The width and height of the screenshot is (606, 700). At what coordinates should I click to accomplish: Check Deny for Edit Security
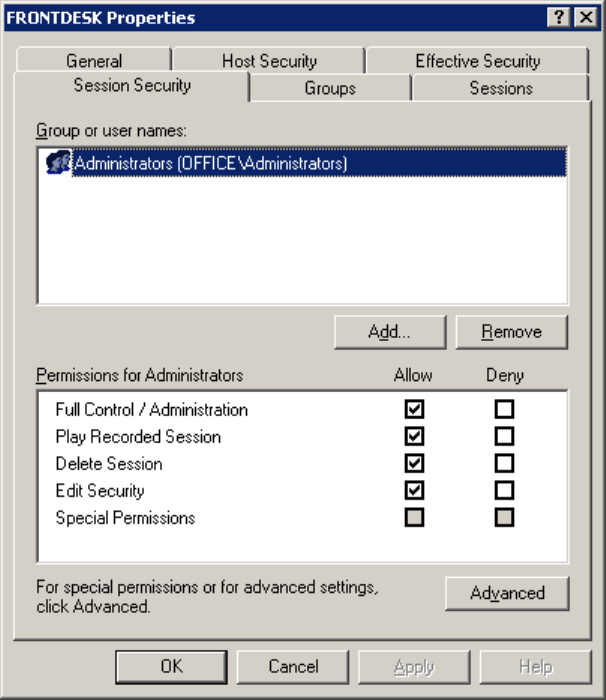(504, 491)
